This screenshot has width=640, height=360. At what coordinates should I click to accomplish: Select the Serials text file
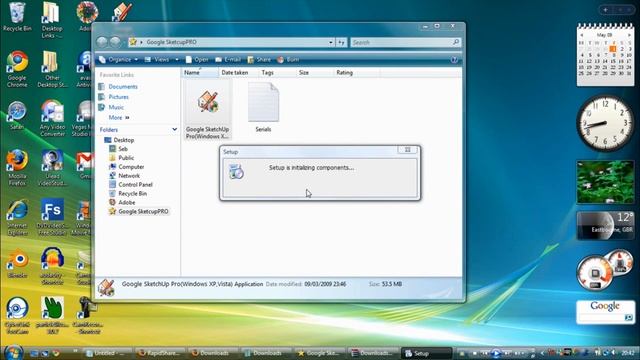[x=263, y=107]
